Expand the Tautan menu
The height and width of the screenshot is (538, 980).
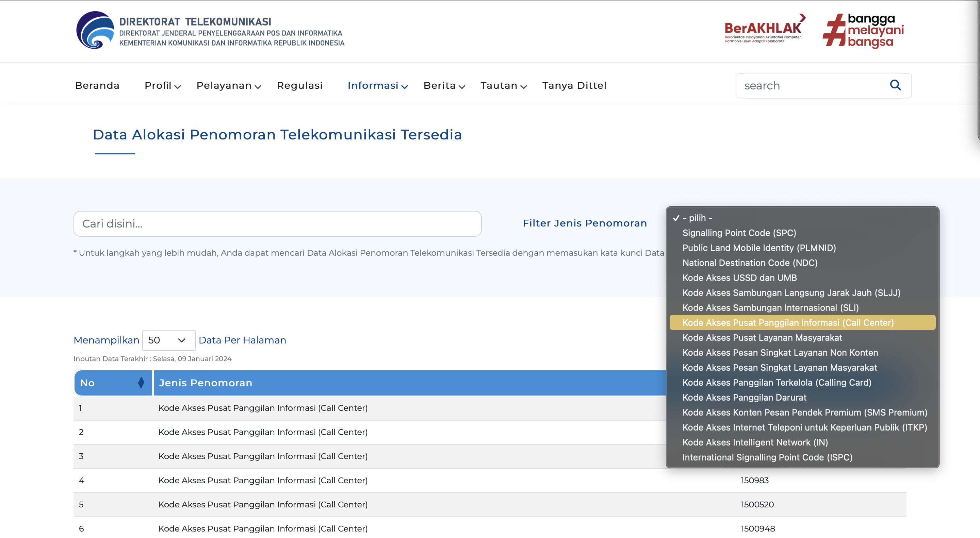503,86
